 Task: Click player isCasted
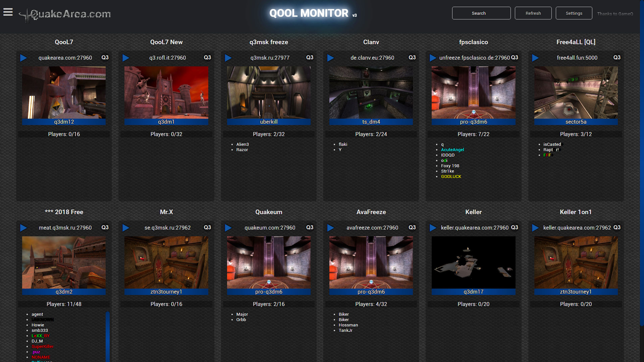click(x=552, y=144)
